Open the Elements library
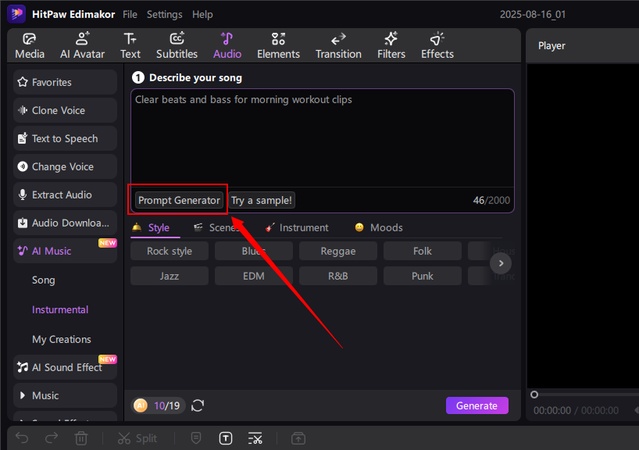The height and width of the screenshot is (450, 639). pyautogui.click(x=278, y=46)
